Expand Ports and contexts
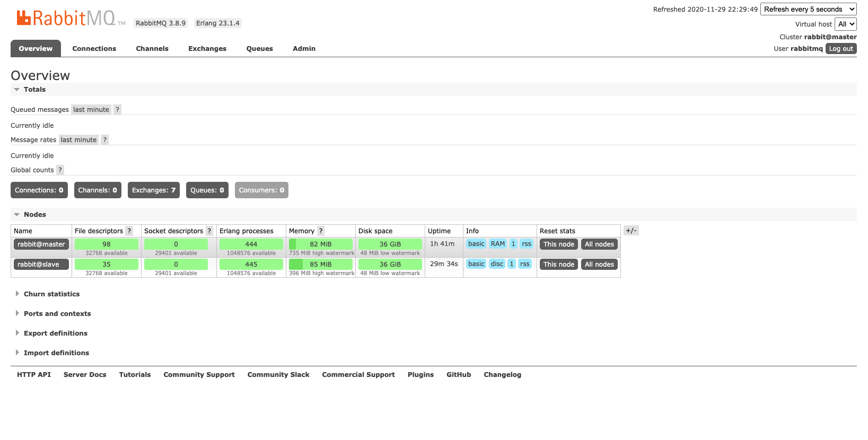Viewport: 868px width, 440px height. click(57, 314)
